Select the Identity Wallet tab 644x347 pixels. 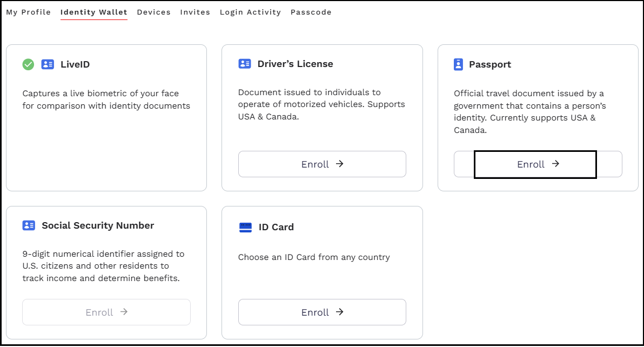tap(94, 12)
